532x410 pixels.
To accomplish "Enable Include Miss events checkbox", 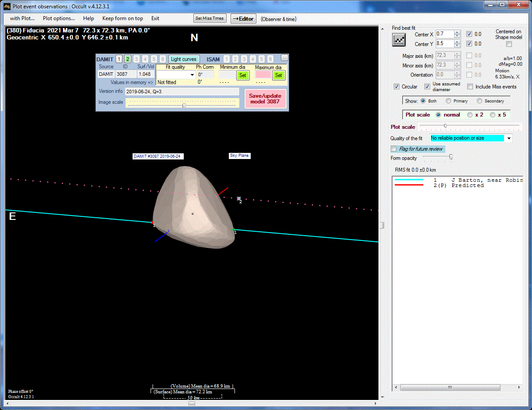I will coord(470,87).
